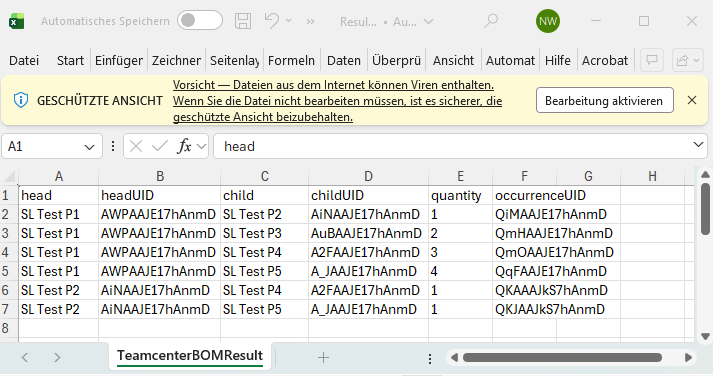The height and width of the screenshot is (376, 713).
Task: Switch to the Zeichnen ribbon tab
Action: 176,60
